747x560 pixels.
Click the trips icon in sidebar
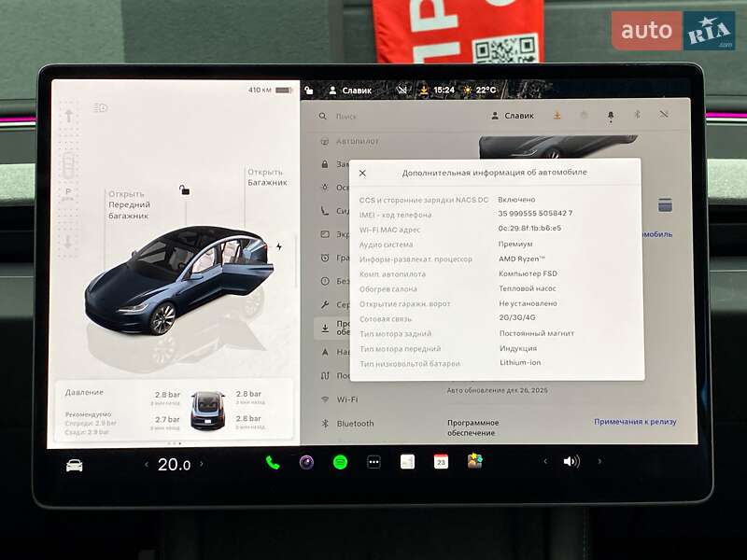325,376
